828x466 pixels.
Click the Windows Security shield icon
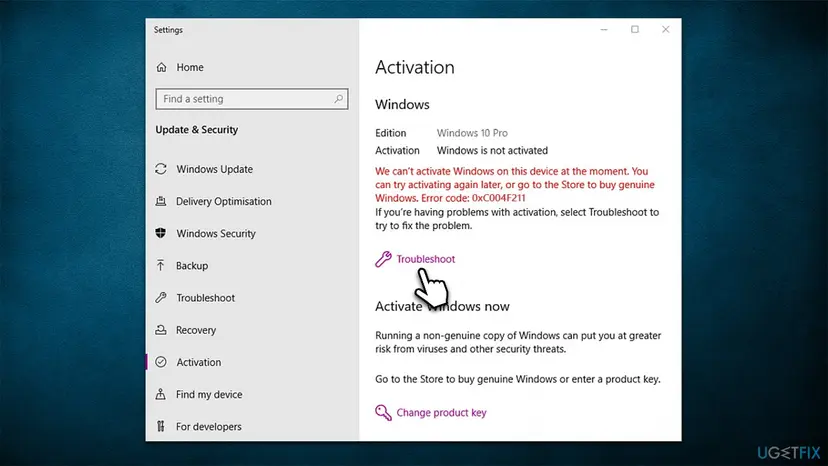tap(161, 233)
